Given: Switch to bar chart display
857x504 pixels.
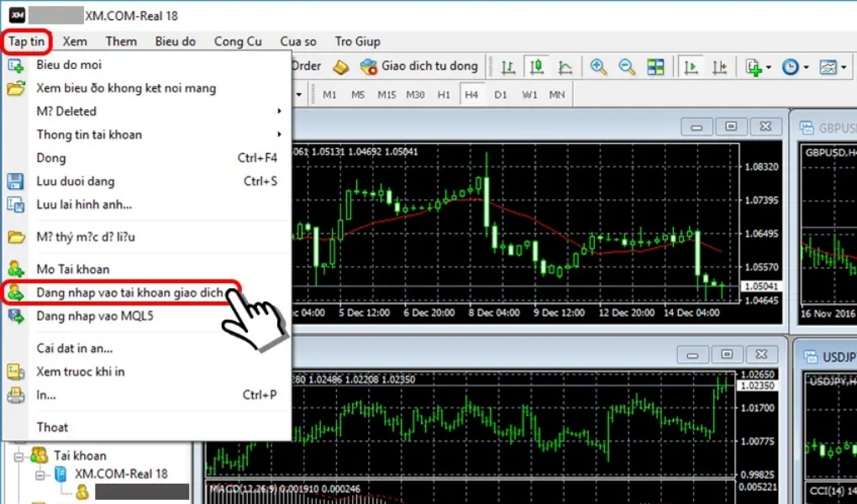Looking at the screenshot, I should coord(508,66).
